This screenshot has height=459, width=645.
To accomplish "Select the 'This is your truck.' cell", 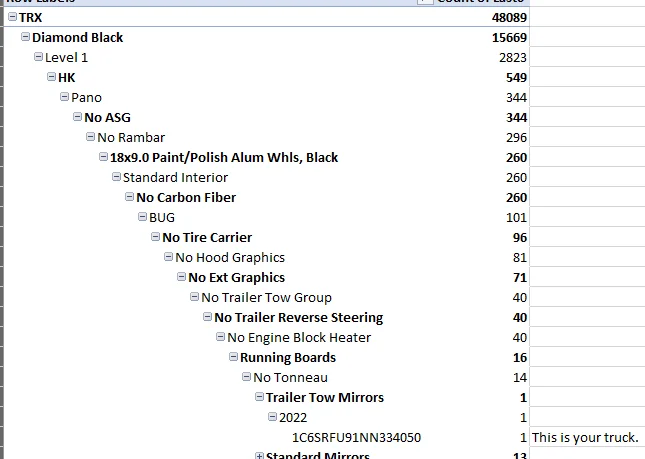I will (x=585, y=438).
